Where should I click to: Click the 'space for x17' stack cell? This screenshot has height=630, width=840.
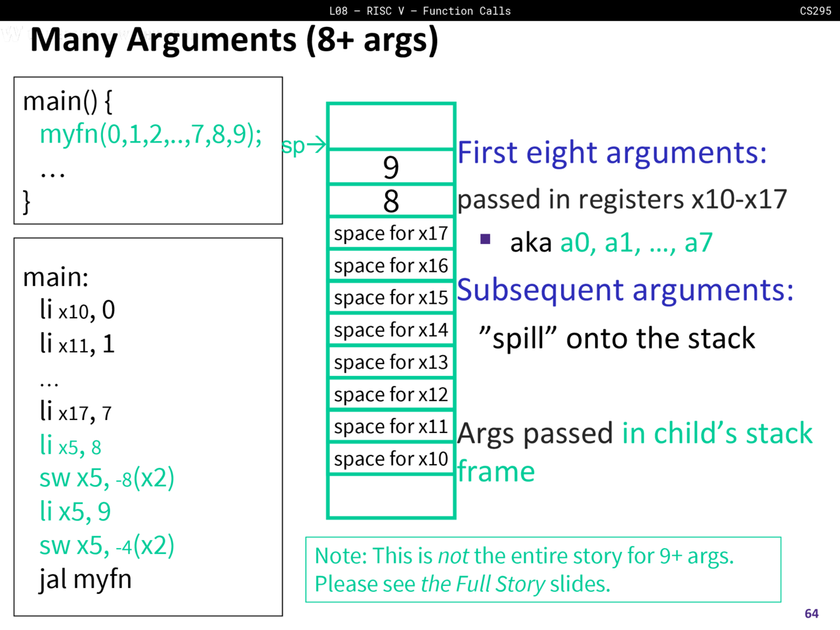(391, 234)
